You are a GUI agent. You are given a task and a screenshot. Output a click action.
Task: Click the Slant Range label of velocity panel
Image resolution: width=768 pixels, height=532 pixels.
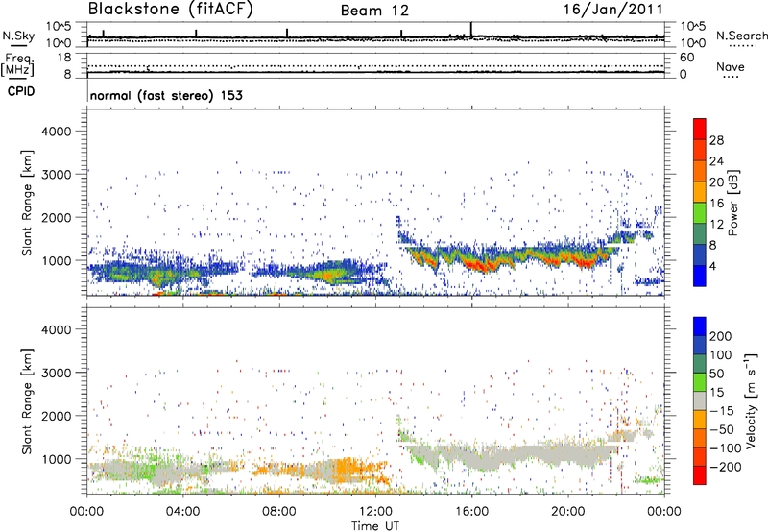[27, 401]
